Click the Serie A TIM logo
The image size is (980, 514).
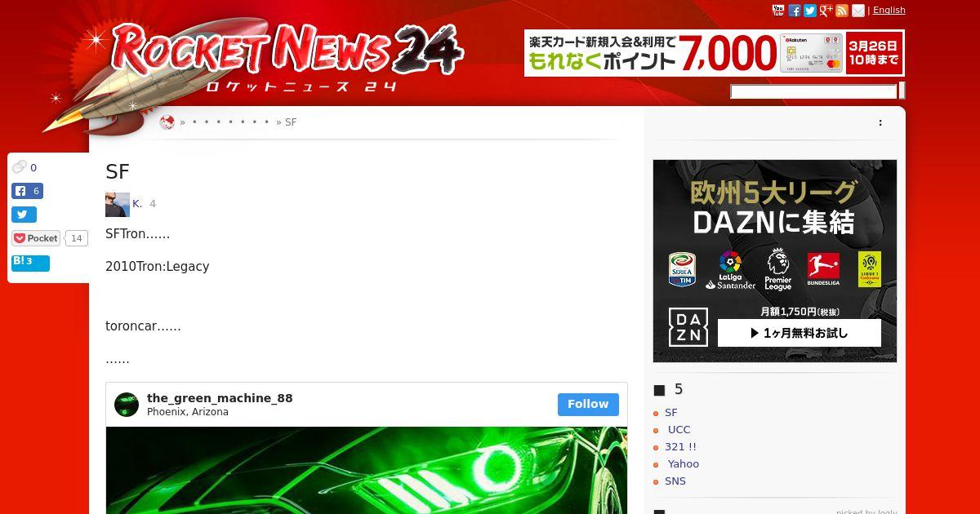(x=683, y=269)
